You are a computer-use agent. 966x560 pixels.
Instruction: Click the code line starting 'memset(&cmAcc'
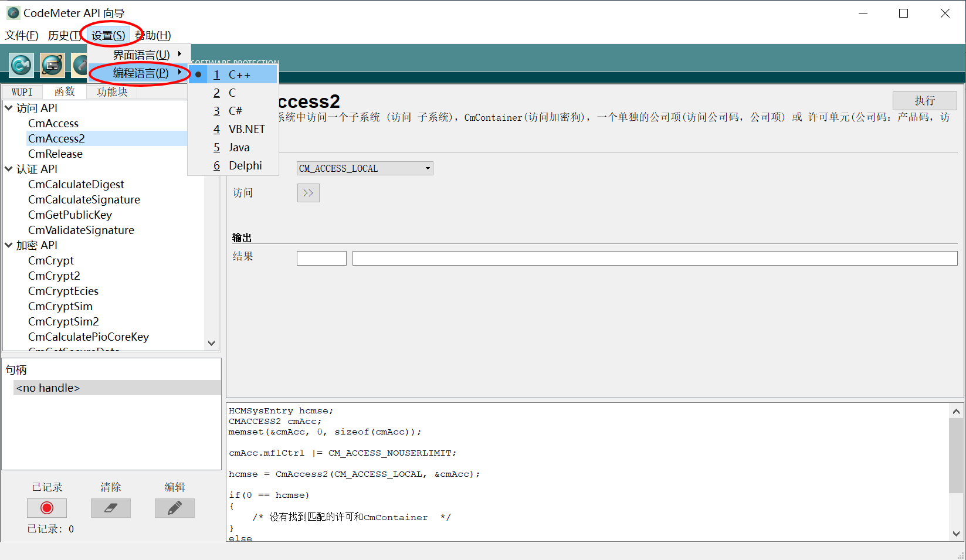tap(325, 432)
